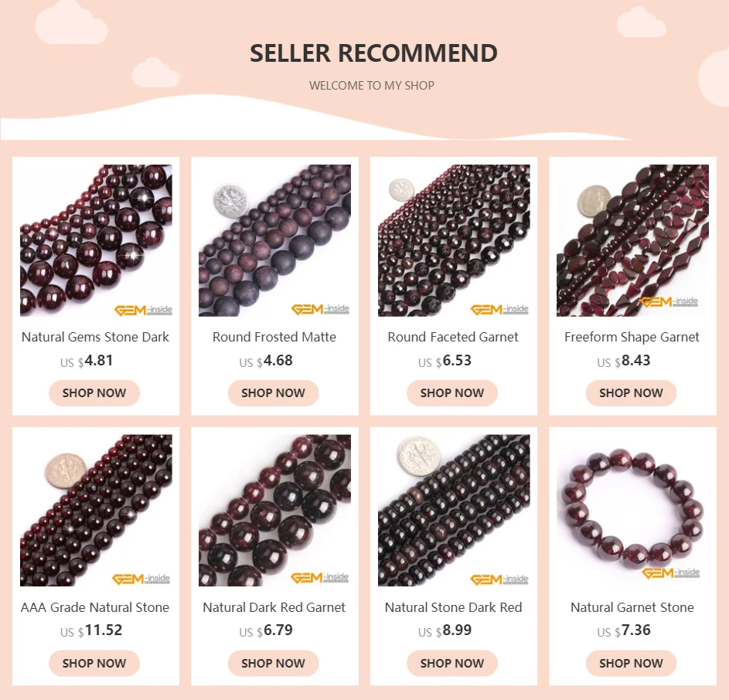
Task: Open the Natural Garnet Stone bracelet image
Action: pos(633,511)
